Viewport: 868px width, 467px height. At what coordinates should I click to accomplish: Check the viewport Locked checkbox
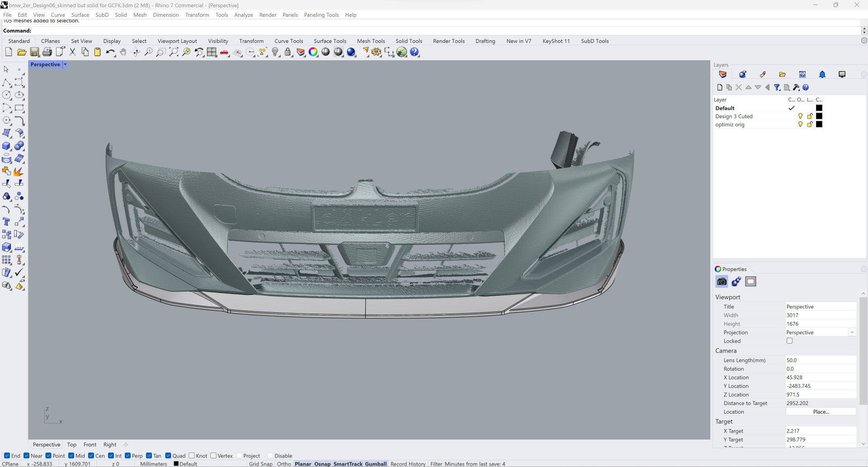(789, 341)
